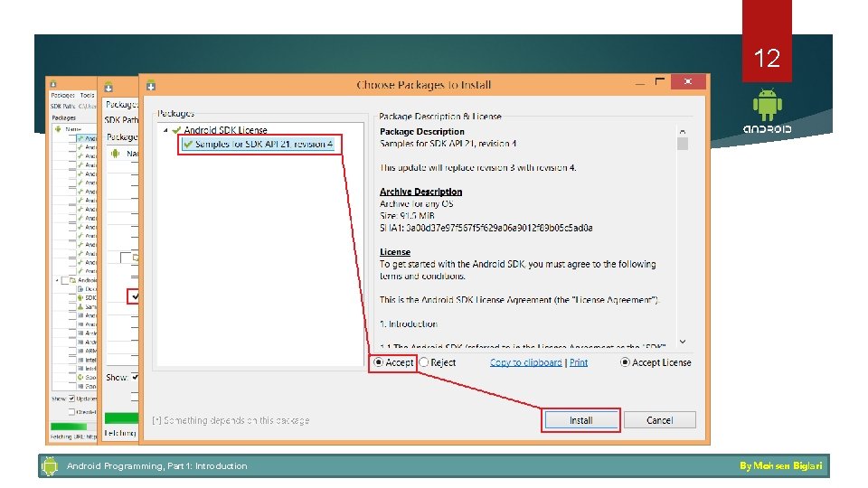Screen dimensions: 868x488
Task: Click the Package Description heading
Action: tap(422, 132)
